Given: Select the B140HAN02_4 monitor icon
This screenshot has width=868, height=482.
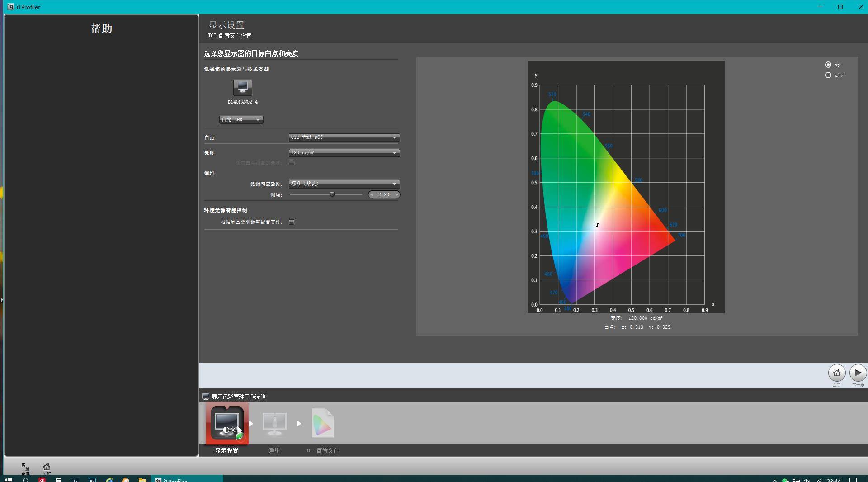Looking at the screenshot, I should coord(242,88).
